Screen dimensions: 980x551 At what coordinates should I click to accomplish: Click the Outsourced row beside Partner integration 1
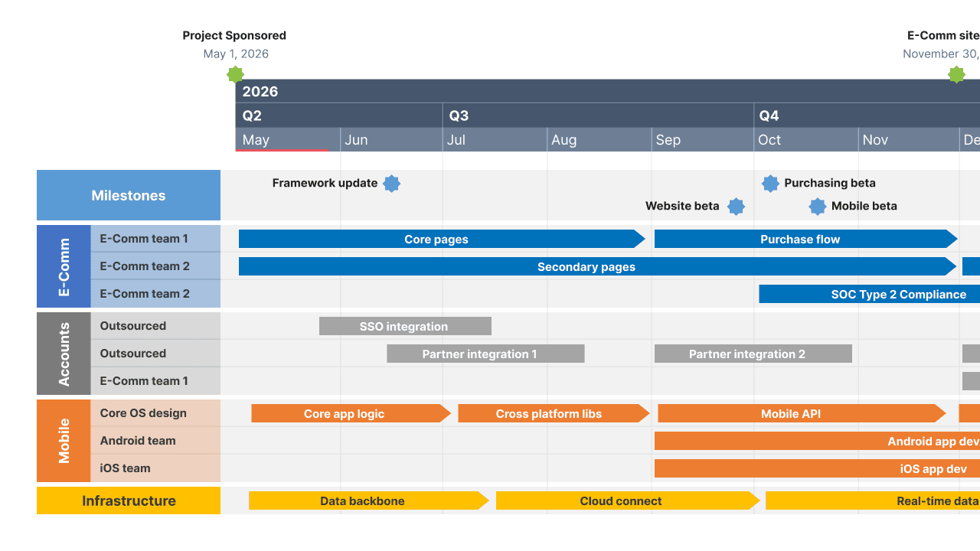coord(155,354)
